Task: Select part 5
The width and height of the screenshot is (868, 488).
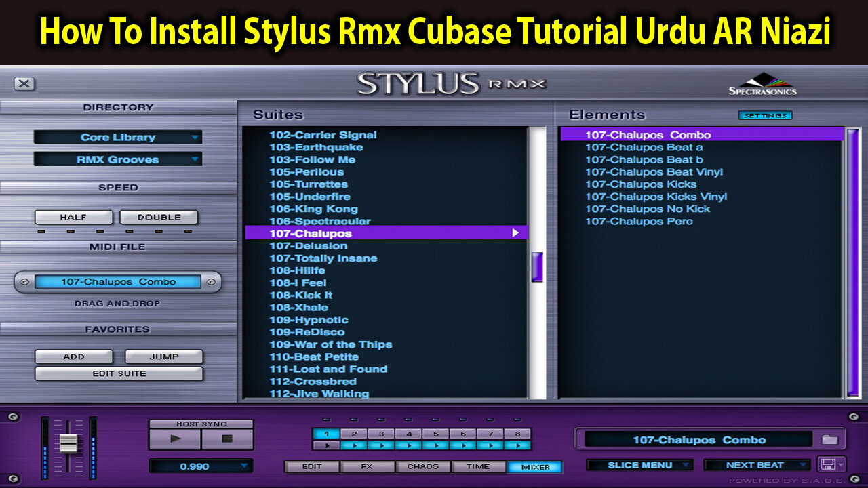Action: point(435,434)
